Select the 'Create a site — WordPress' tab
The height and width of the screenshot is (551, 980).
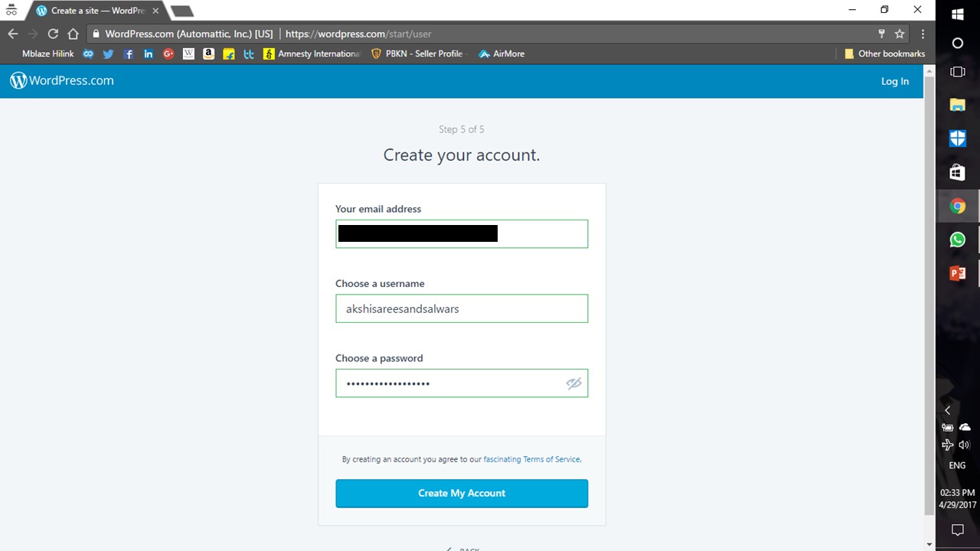pos(97,11)
